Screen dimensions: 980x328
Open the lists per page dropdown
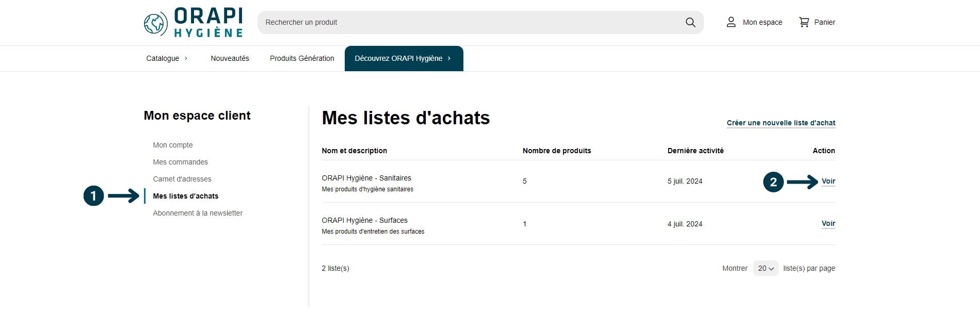click(x=765, y=268)
